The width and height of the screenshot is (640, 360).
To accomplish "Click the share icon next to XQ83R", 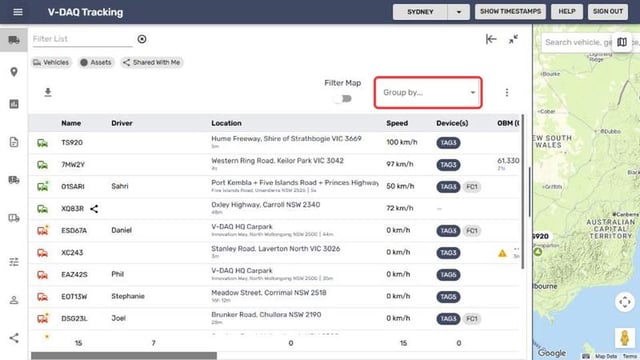I will [x=94, y=209].
